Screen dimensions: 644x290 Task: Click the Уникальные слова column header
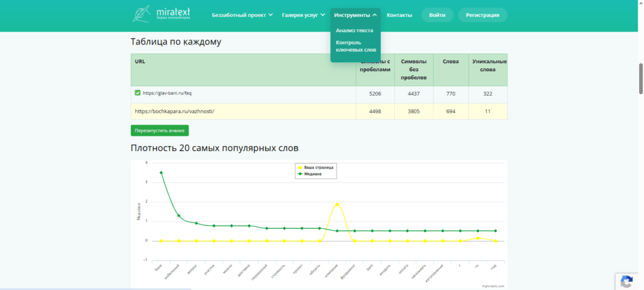(489, 65)
